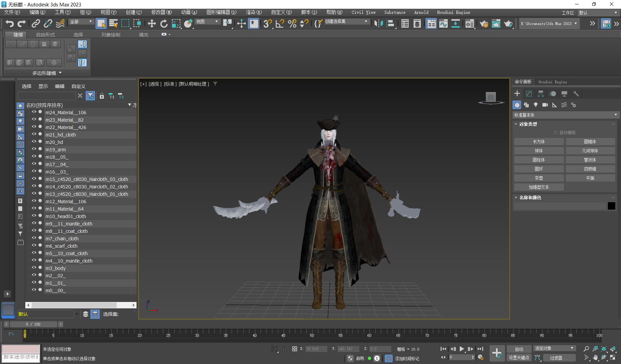Screen dimensions: 621x364
Task: Open the Modify panel tab icon
Action: tap(529, 94)
